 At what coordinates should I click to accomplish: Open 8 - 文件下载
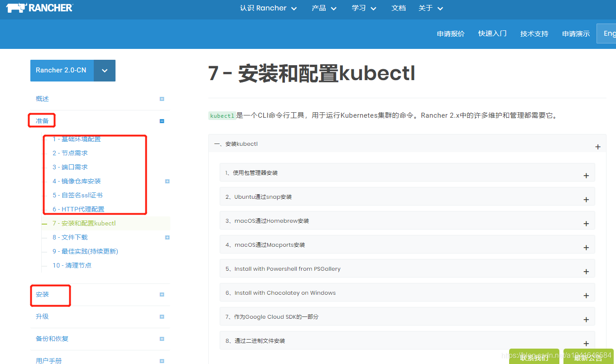coord(70,237)
